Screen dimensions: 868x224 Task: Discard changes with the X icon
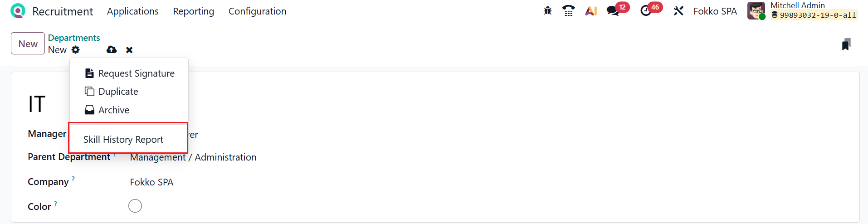[129, 50]
